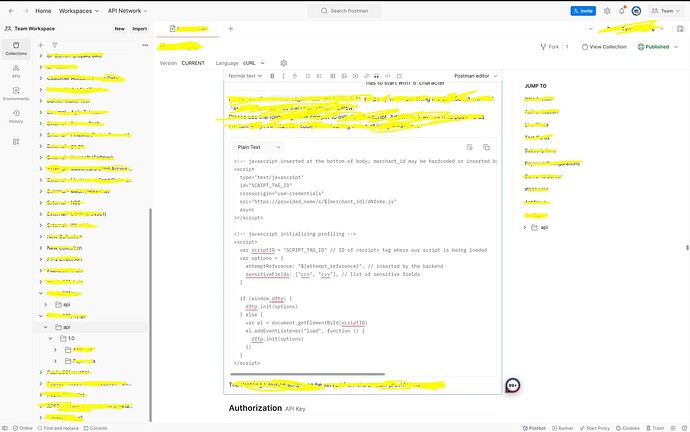The height and width of the screenshot is (432, 690).
Task: Collapse the 1.0 folder in sidebar
Action: pyautogui.click(x=51, y=338)
